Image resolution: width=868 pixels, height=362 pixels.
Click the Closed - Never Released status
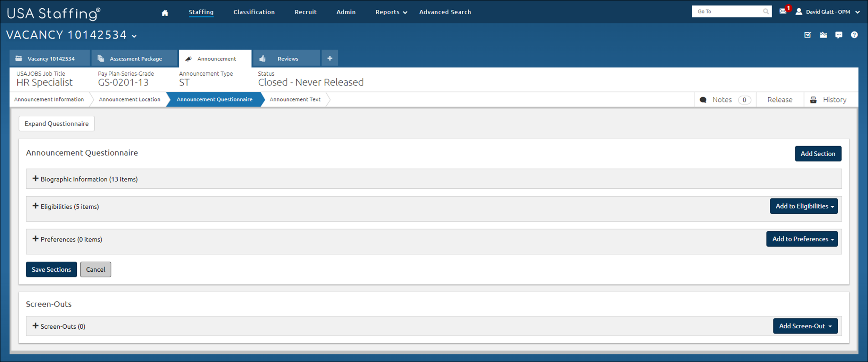click(x=311, y=82)
